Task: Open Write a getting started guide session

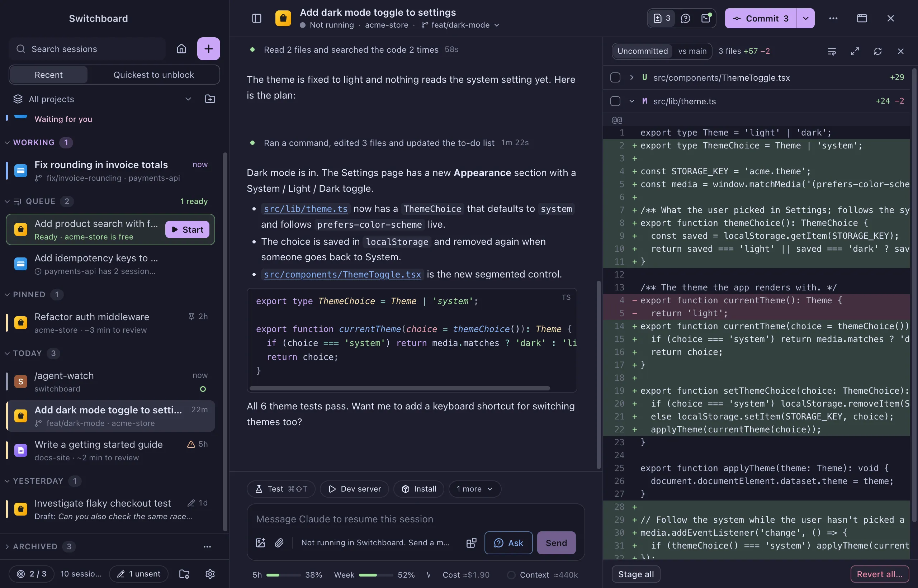Action: tap(110, 451)
